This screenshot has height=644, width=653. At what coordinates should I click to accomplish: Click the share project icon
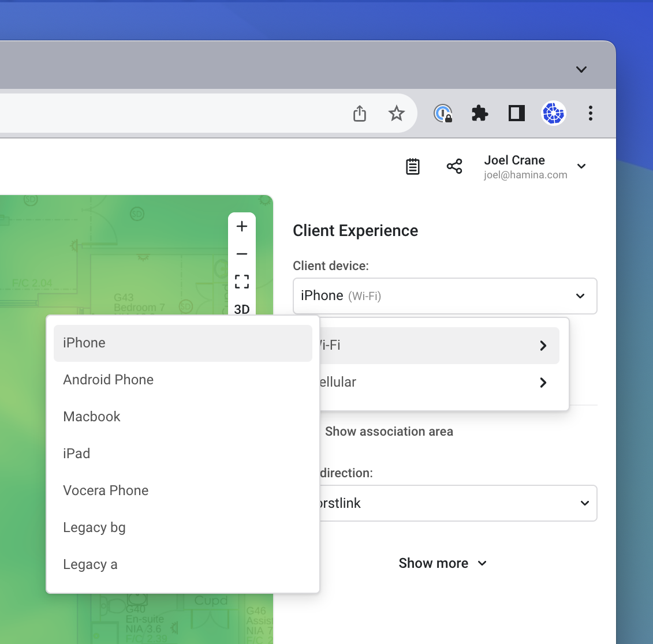click(454, 166)
